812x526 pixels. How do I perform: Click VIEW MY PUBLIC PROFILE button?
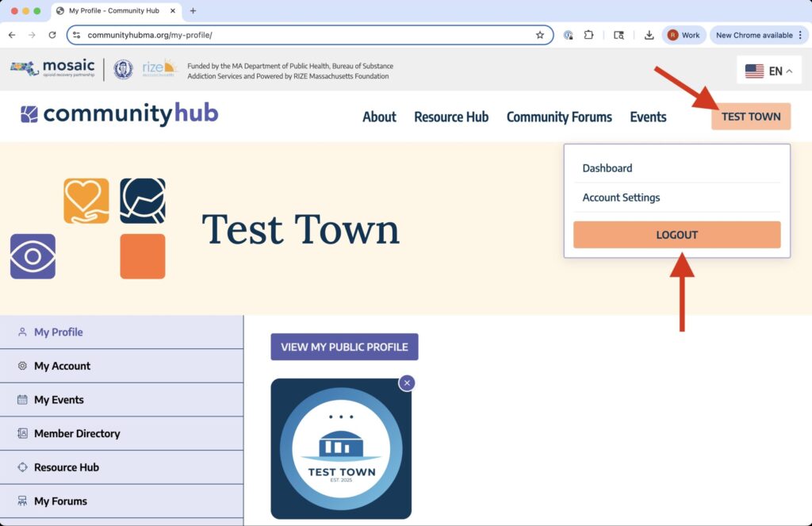344,347
